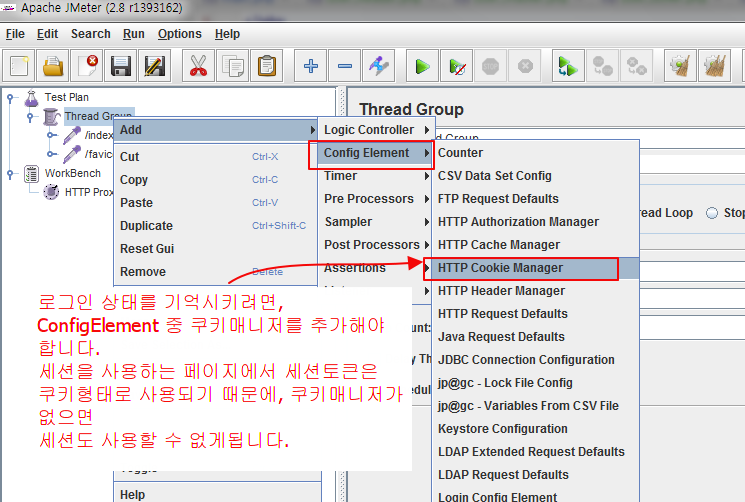The width and height of the screenshot is (745, 502).
Task: Click the Copy toolbar icon
Action: pos(232,66)
